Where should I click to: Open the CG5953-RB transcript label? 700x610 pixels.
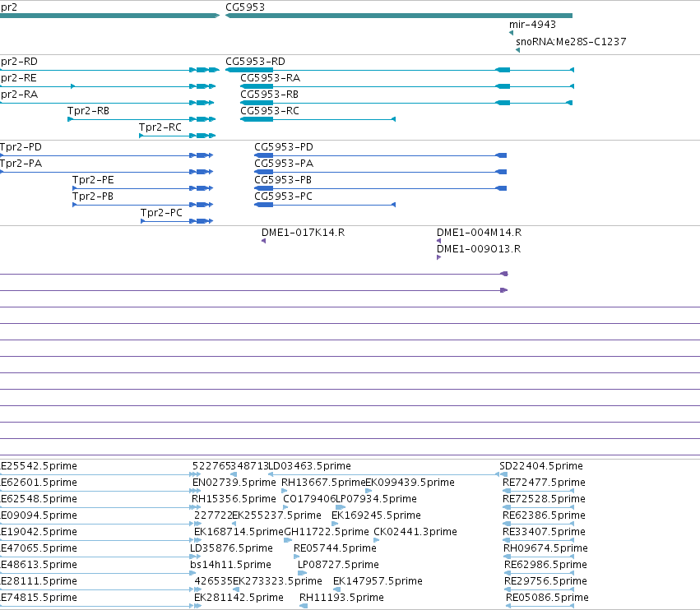click(269, 95)
